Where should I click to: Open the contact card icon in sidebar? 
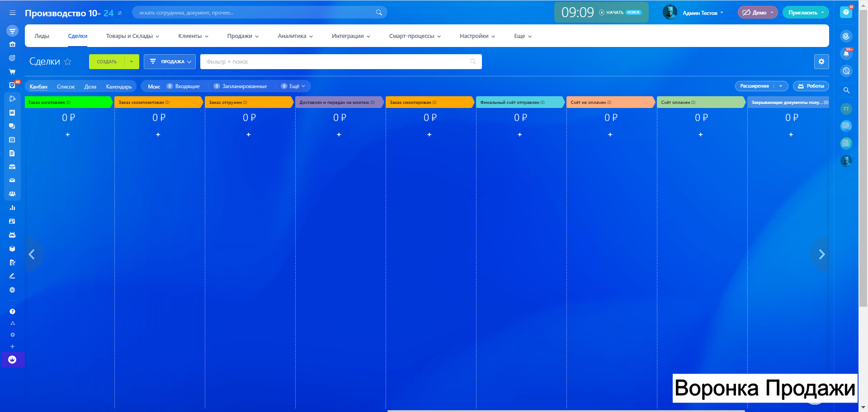coord(12,221)
